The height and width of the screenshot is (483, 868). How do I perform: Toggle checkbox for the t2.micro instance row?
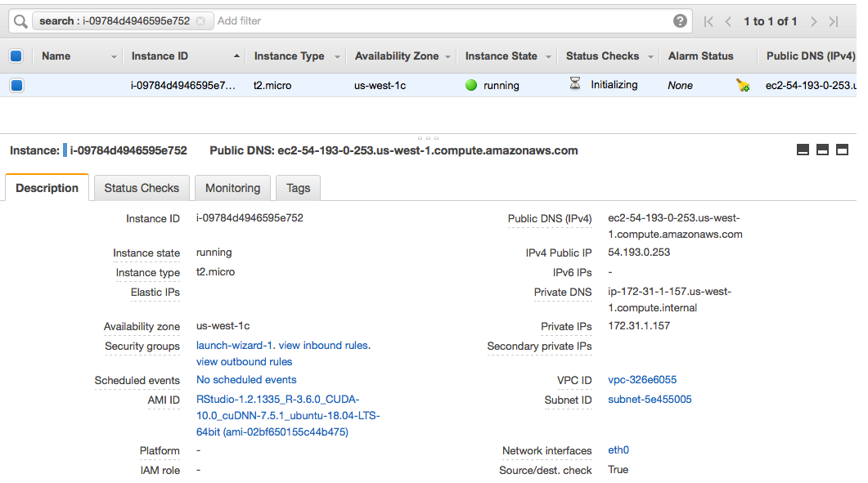tap(16, 85)
